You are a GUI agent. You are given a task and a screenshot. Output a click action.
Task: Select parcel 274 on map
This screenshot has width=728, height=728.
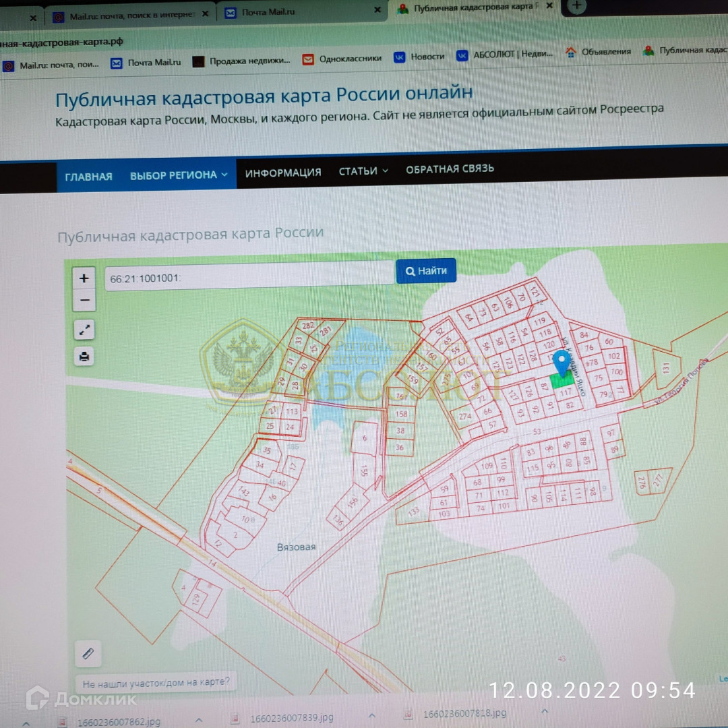464,416
